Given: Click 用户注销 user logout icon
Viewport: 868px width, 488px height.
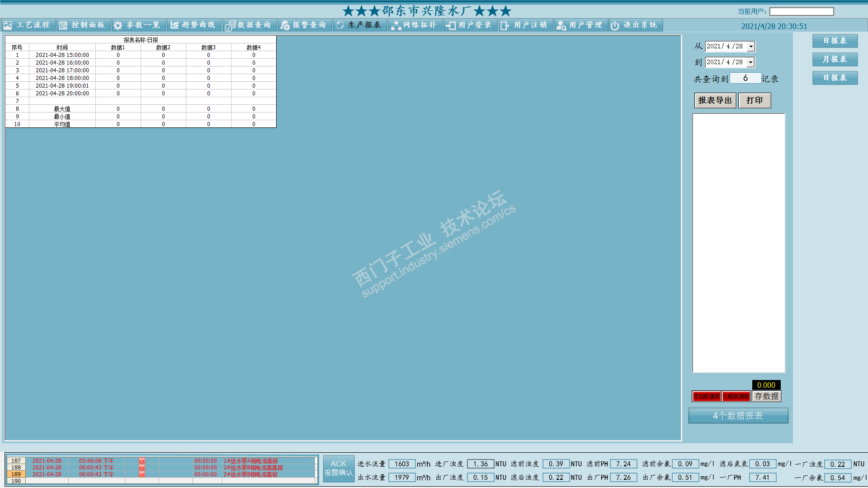Looking at the screenshot, I should pos(505,25).
